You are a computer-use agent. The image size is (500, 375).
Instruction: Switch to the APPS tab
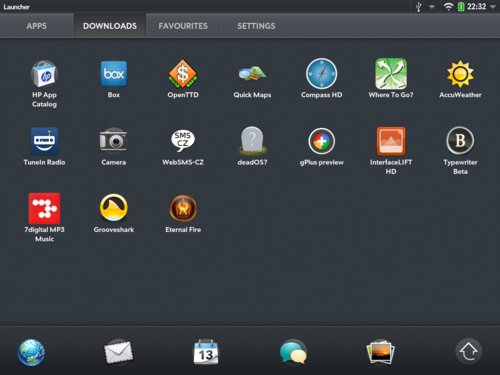tap(37, 26)
